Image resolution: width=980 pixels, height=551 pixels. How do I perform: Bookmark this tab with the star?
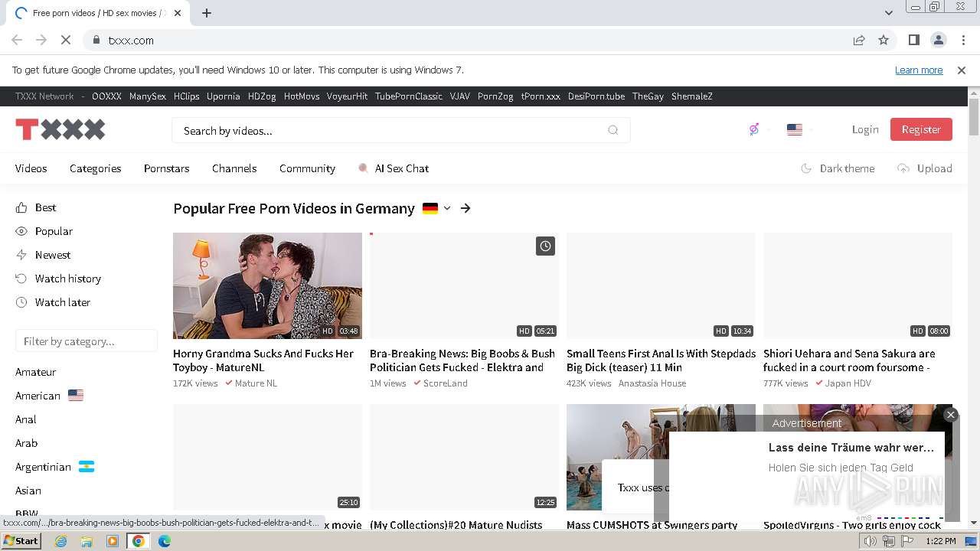tap(884, 40)
